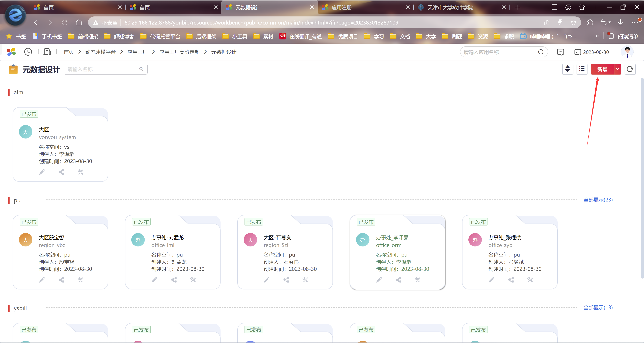Click the edit pencil icon on 大区 card
Viewport: 644px width, 343px height.
pos(42,172)
